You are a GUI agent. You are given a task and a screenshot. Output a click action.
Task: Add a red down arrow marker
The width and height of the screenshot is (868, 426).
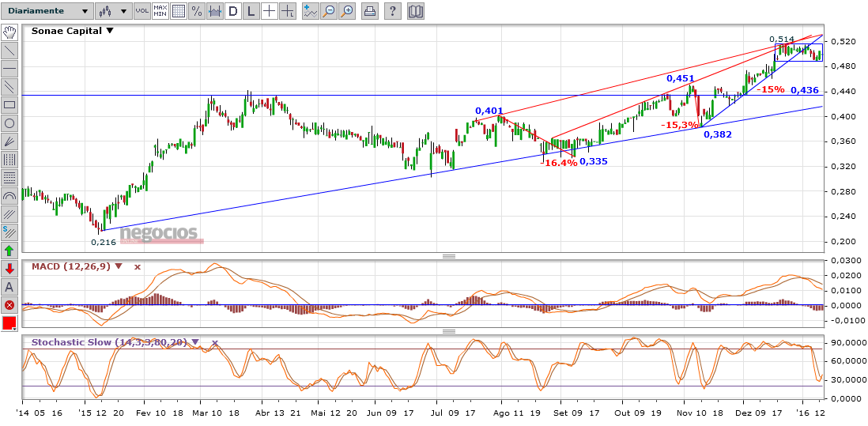tap(9, 269)
